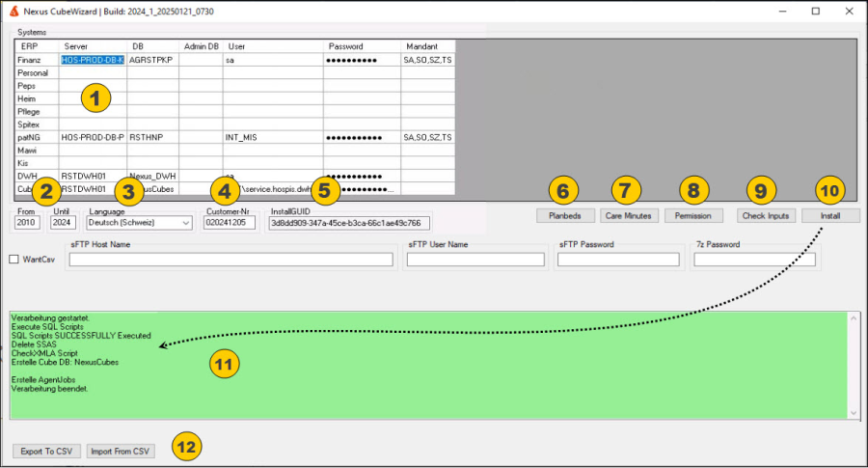Click the Planbeds button
This screenshot has width=868, height=468.
565,216
